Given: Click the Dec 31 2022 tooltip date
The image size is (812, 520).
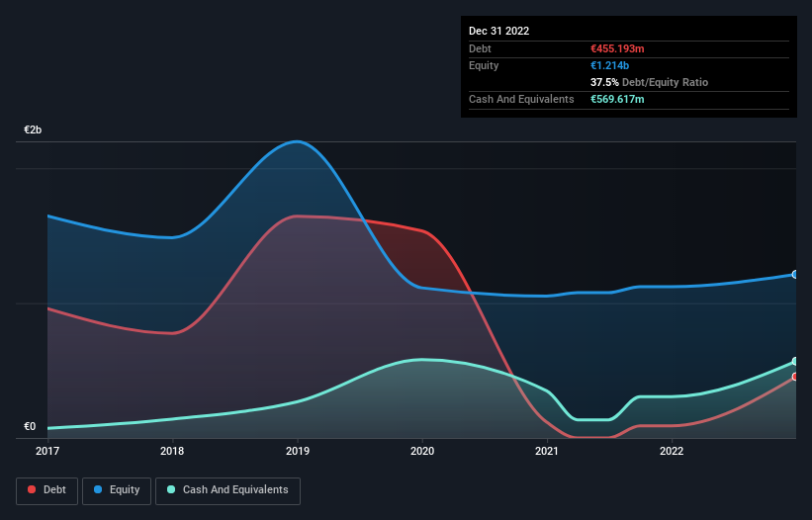Looking at the screenshot, I should point(499,31).
